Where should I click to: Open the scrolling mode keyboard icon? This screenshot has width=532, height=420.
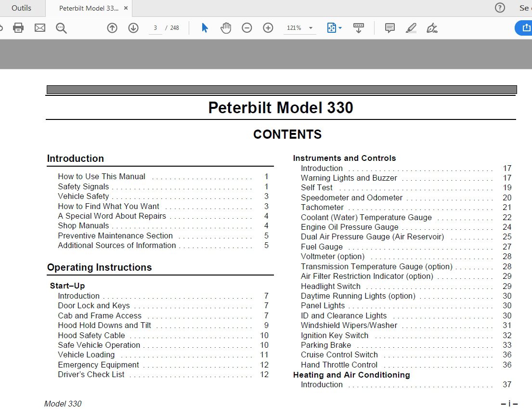tap(359, 28)
